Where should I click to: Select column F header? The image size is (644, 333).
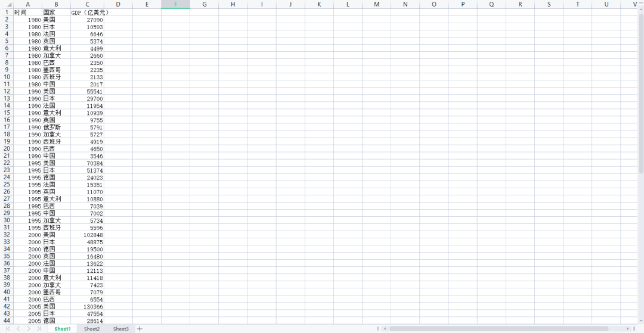[175, 4]
